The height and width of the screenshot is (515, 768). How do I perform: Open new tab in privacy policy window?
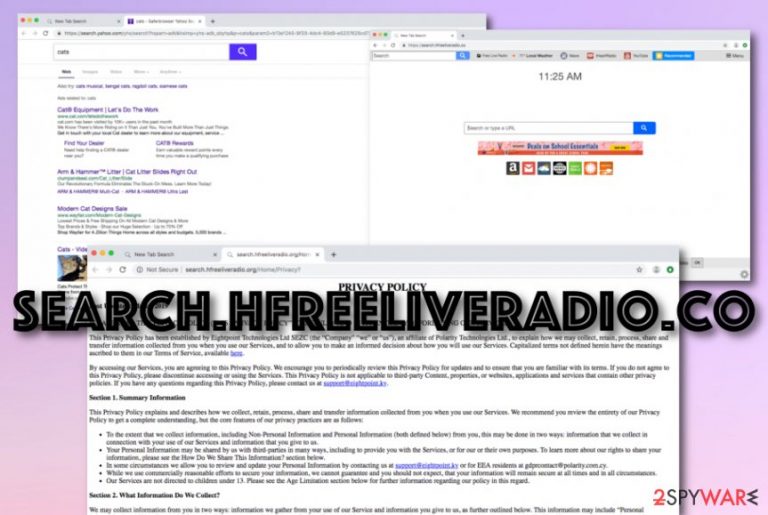point(334,254)
